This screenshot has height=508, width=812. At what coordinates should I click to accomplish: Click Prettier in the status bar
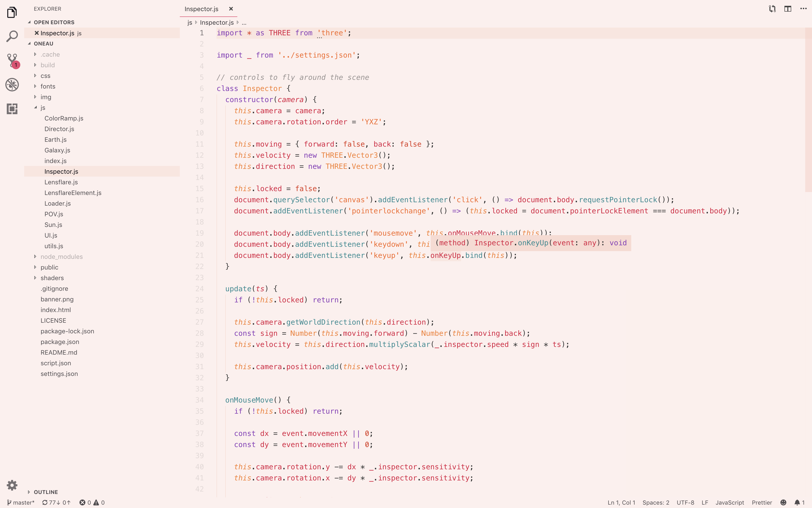pos(762,503)
